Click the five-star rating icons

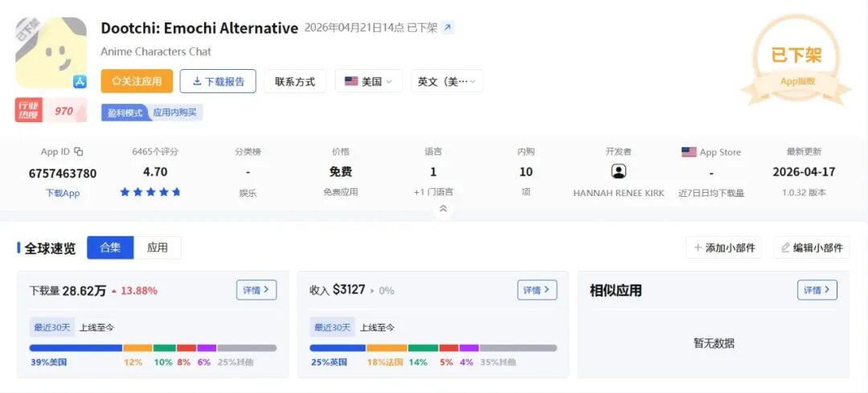click(150, 192)
